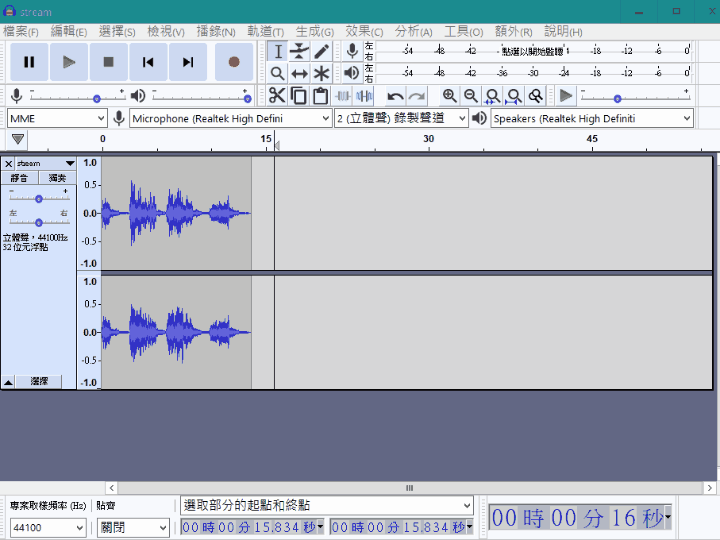Click the Undo arrow icon
This screenshot has width=720, height=540.
pyautogui.click(x=396, y=96)
